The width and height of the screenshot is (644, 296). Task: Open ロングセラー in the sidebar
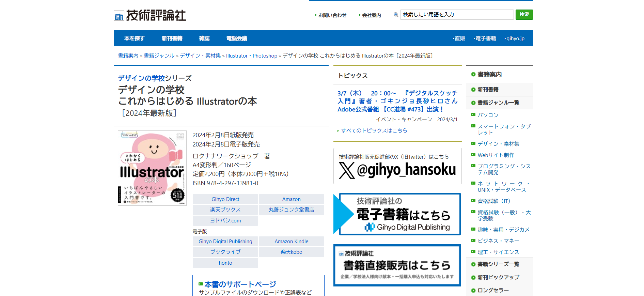tap(493, 290)
